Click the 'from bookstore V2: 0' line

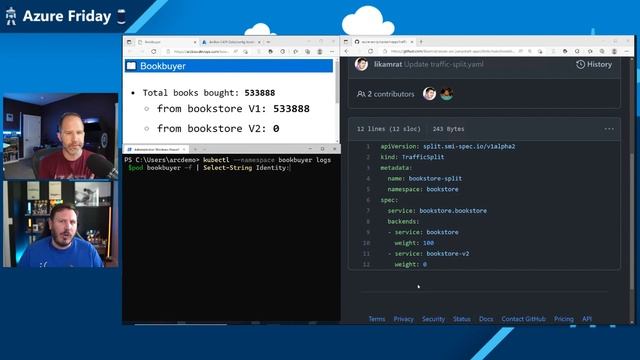(218, 129)
